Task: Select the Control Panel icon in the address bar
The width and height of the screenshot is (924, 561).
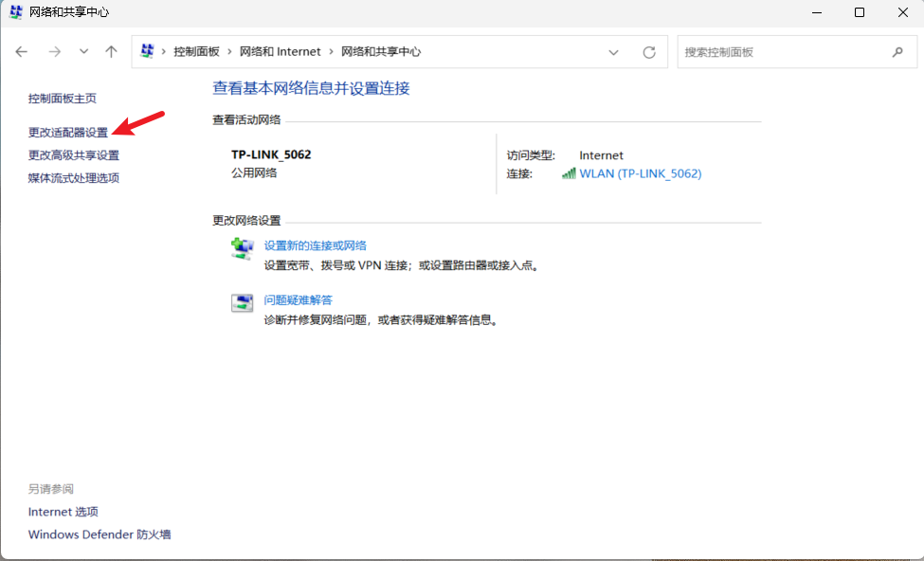Action: pos(146,52)
